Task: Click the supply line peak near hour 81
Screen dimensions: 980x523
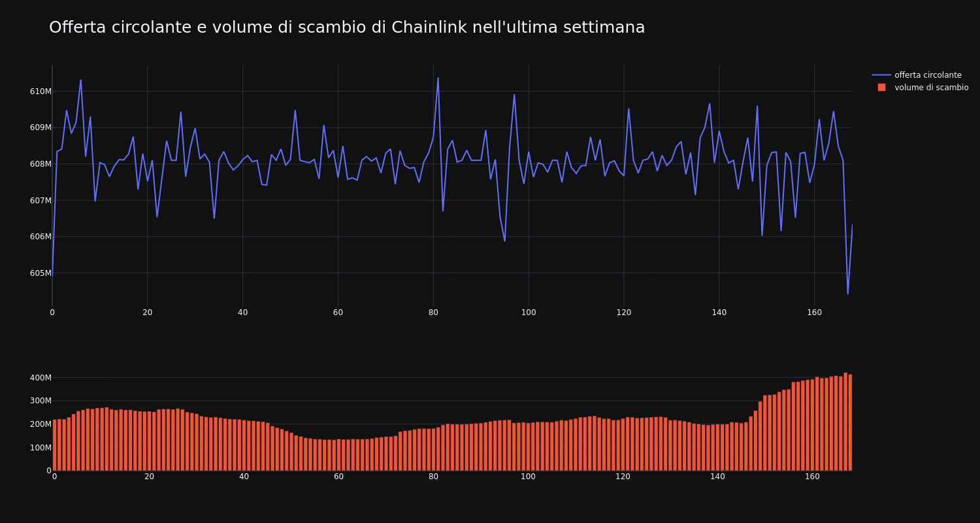Action: tap(438, 78)
